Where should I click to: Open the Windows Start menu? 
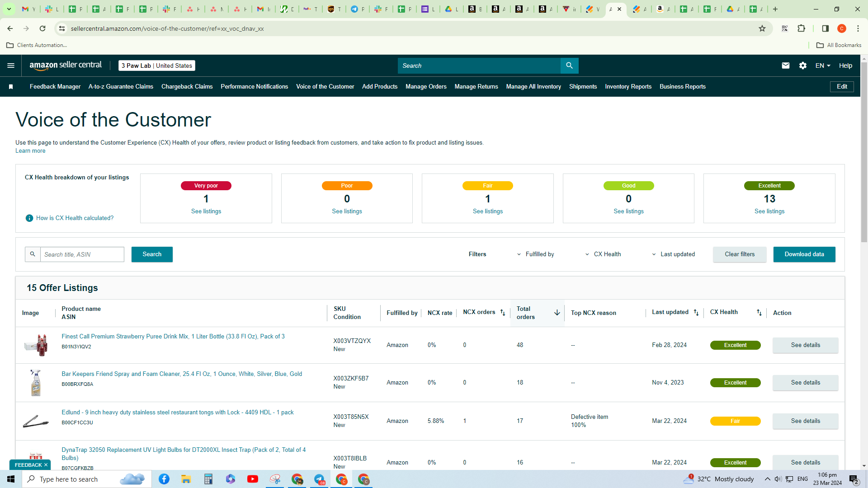tap(11, 479)
